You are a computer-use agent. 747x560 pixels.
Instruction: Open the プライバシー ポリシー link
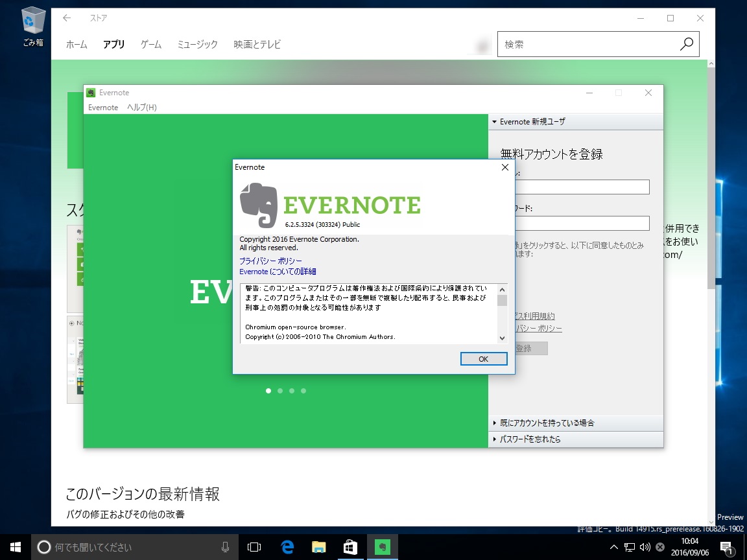270,261
